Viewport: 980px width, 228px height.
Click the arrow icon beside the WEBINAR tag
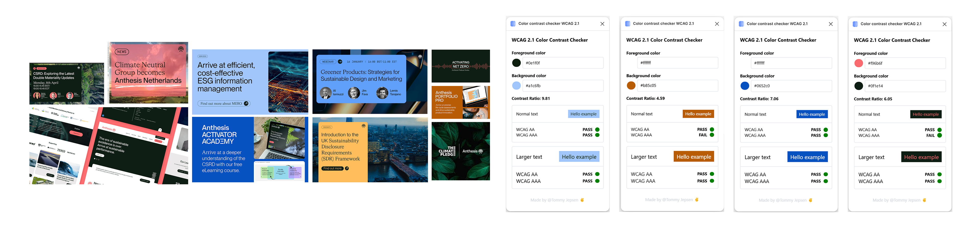pyautogui.click(x=340, y=61)
